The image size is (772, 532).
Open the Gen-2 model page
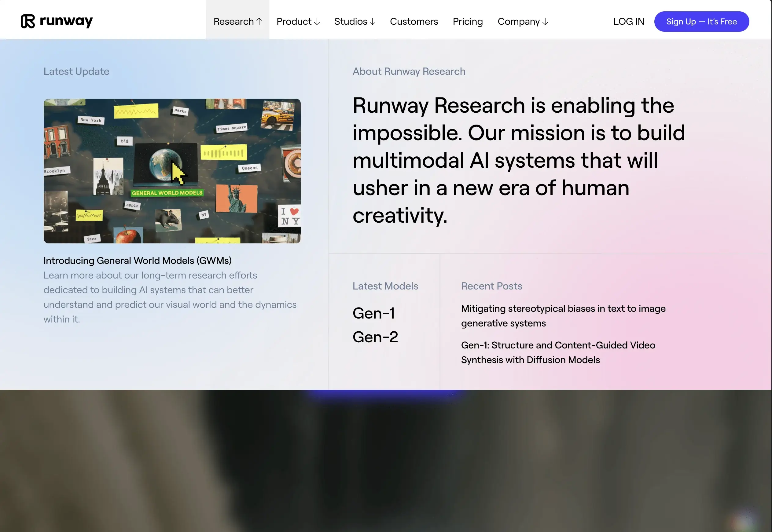point(376,337)
